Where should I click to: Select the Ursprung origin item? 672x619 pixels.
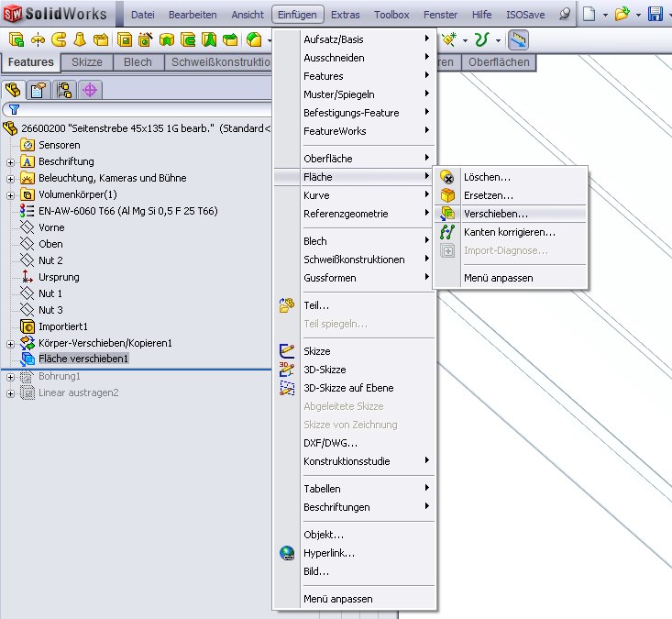pyautogui.click(x=58, y=277)
